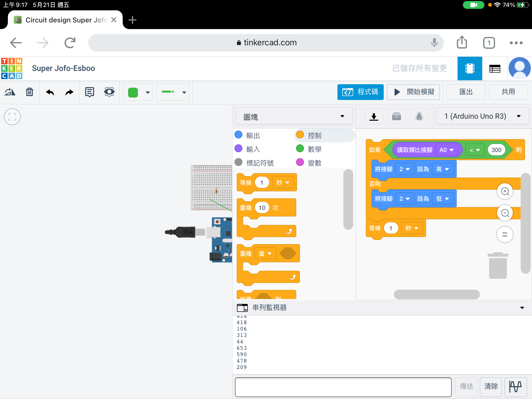The image size is (532, 399).
Task: Click the 開始模擬 start simulation button
Action: pyautogui.click(x=413, y=92)
